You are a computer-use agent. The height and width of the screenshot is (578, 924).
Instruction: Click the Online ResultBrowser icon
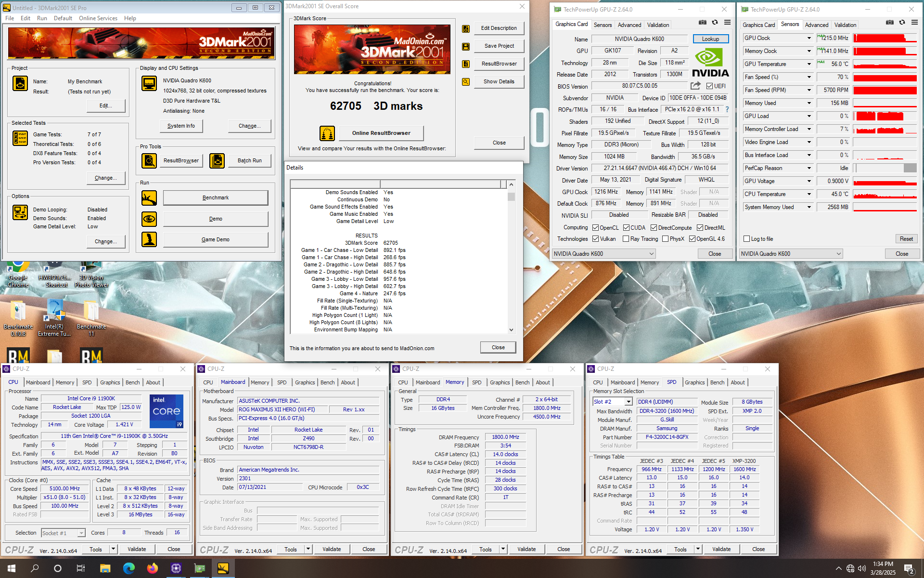pyautogui.click(x=327, y=133)
